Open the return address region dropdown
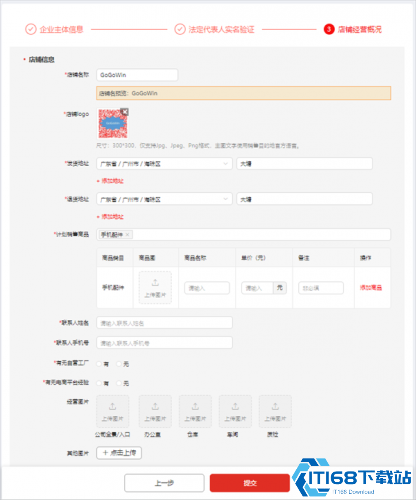This screenshot has width=416, height=500. (x=164, y=199)
